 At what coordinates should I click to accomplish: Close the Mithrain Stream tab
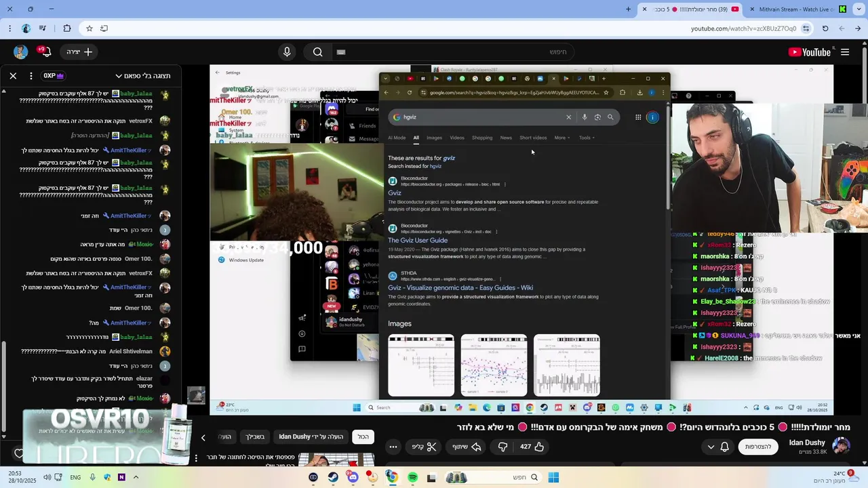[752, 9]
